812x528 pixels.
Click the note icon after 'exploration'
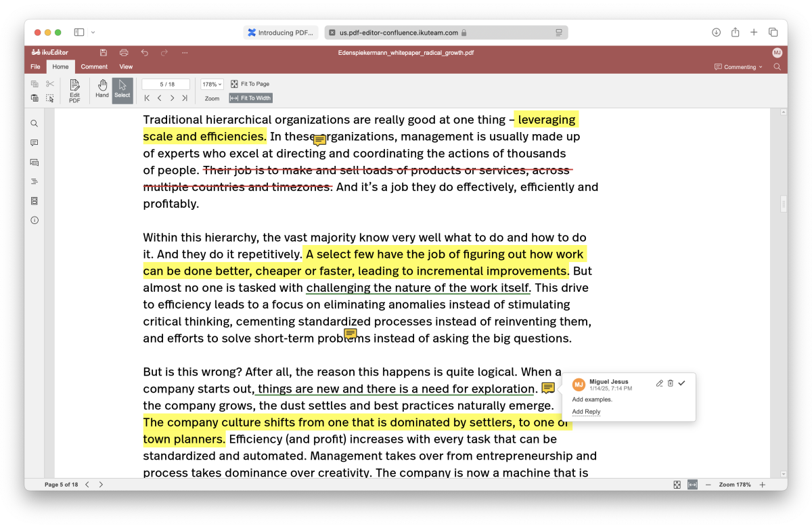pyautogui.click(x=548, y=388)
